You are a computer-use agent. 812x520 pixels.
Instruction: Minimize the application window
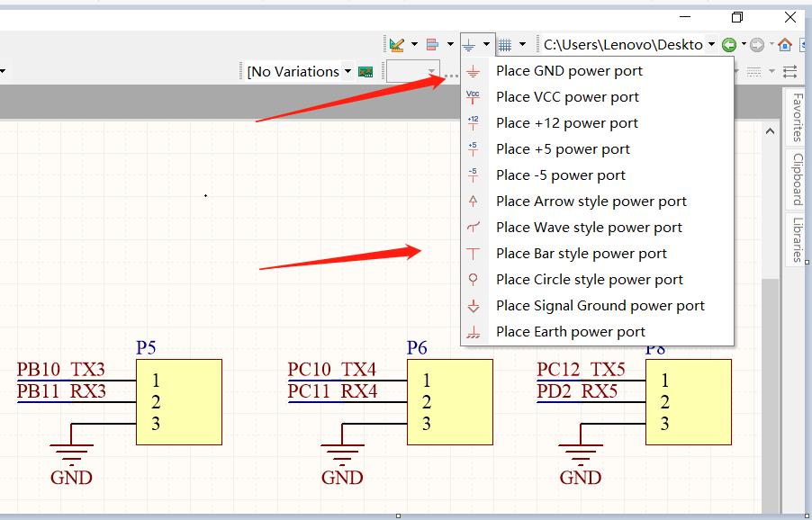[684, 17]
